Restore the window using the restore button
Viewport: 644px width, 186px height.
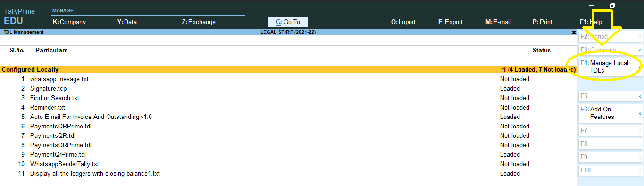coord(612,5)
